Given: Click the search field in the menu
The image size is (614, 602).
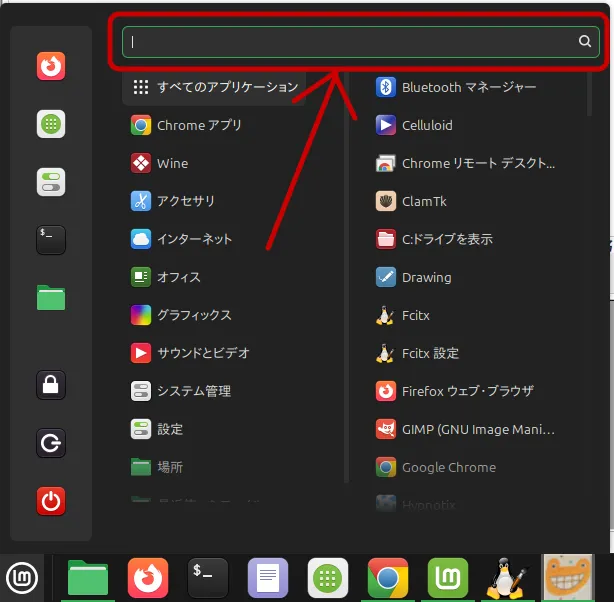Looking at the screenshot, I should (x=350, y=42).
